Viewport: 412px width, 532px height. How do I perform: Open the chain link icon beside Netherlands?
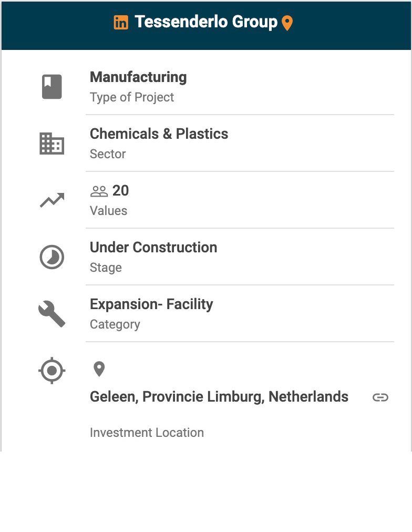(x=380, y=397)
